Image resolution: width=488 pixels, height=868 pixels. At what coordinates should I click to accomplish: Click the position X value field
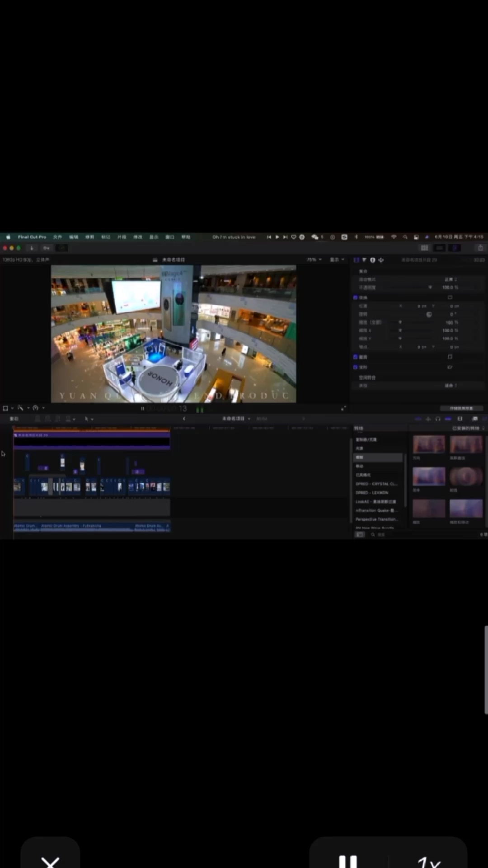422,306
